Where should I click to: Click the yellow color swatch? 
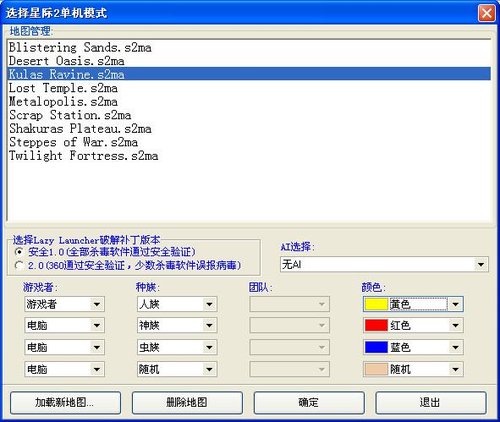[x=376, y=304]
